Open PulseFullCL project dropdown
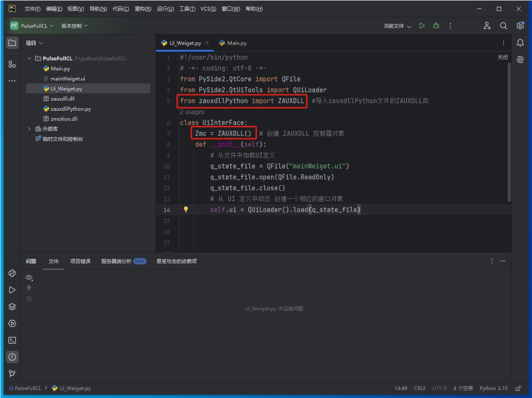The height and width of the screenshot is (398, 532). coord(32,26)
